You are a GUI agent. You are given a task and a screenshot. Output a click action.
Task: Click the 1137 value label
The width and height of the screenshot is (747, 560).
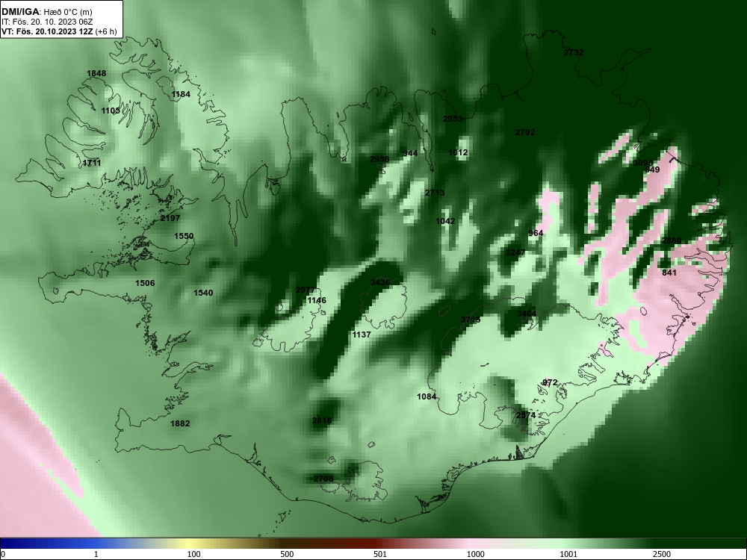coord(361,335)
